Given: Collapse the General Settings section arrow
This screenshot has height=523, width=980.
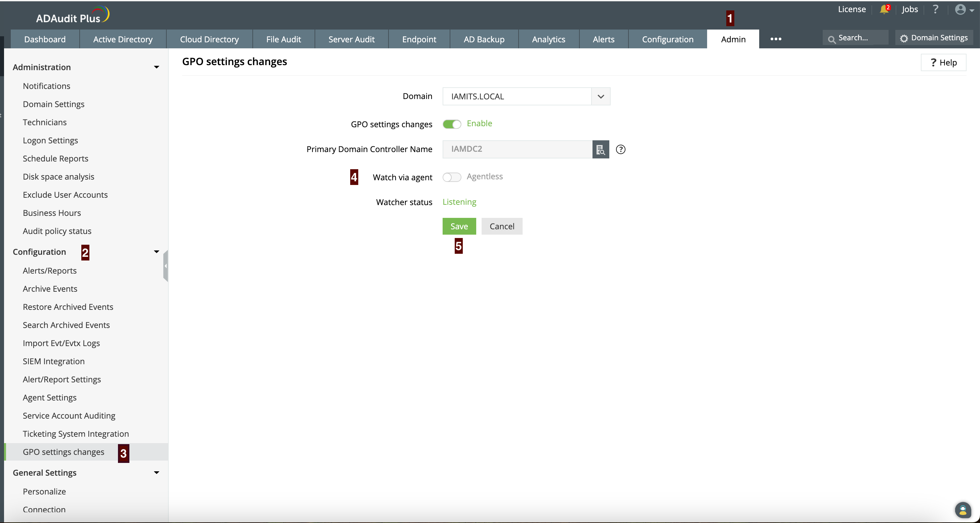Looking at the screenshot, I should (156, 472).
